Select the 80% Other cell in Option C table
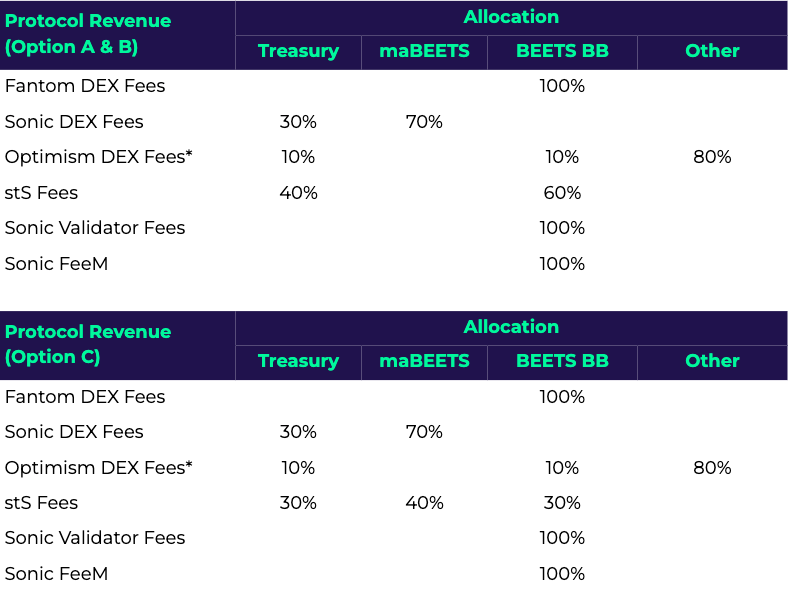 tap(712, 468)
